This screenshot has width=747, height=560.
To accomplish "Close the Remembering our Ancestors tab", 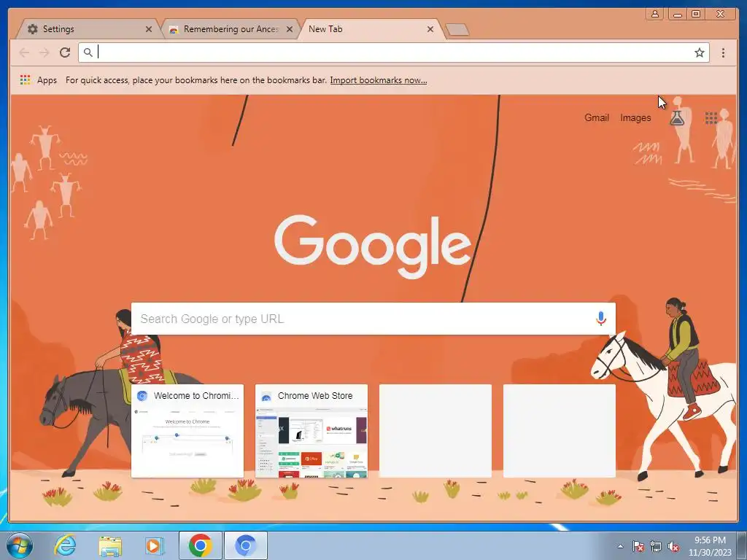I will click(289, 29).
